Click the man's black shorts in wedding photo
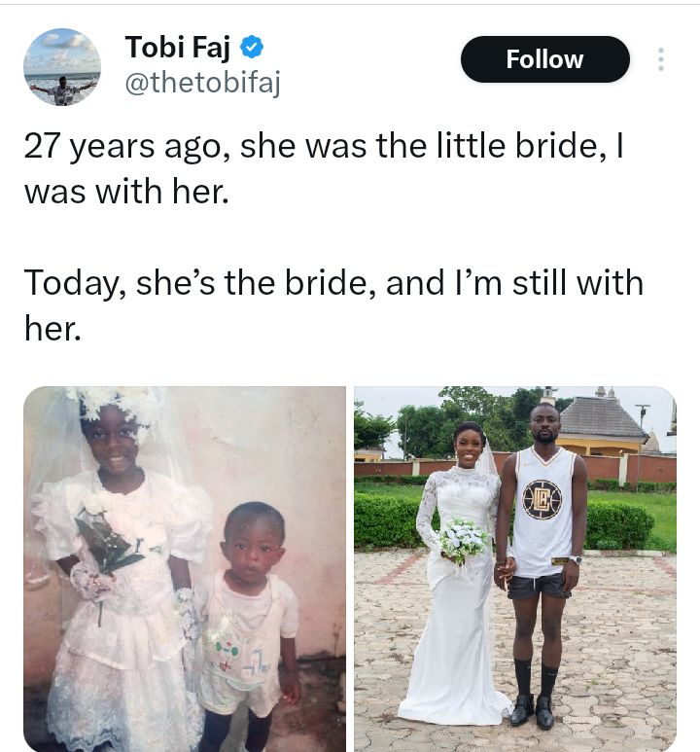 pyautogui.click(x=541, y=586)
